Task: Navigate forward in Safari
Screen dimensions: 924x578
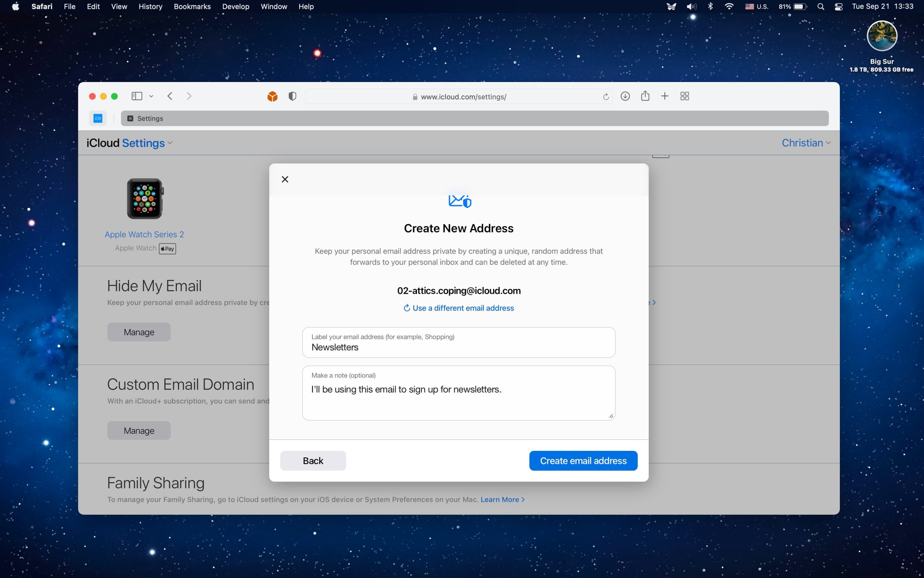Action: click(x=189, y=96)
